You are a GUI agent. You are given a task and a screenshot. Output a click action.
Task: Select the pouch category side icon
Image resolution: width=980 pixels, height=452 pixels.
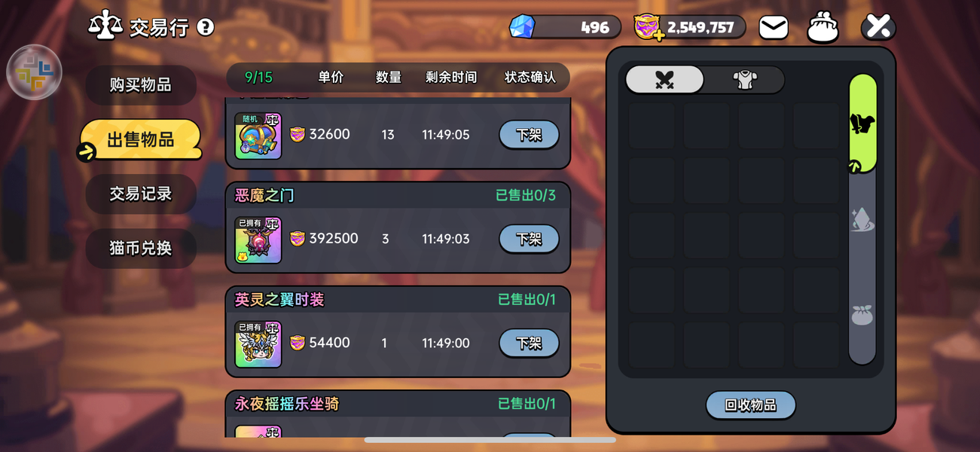862,315
